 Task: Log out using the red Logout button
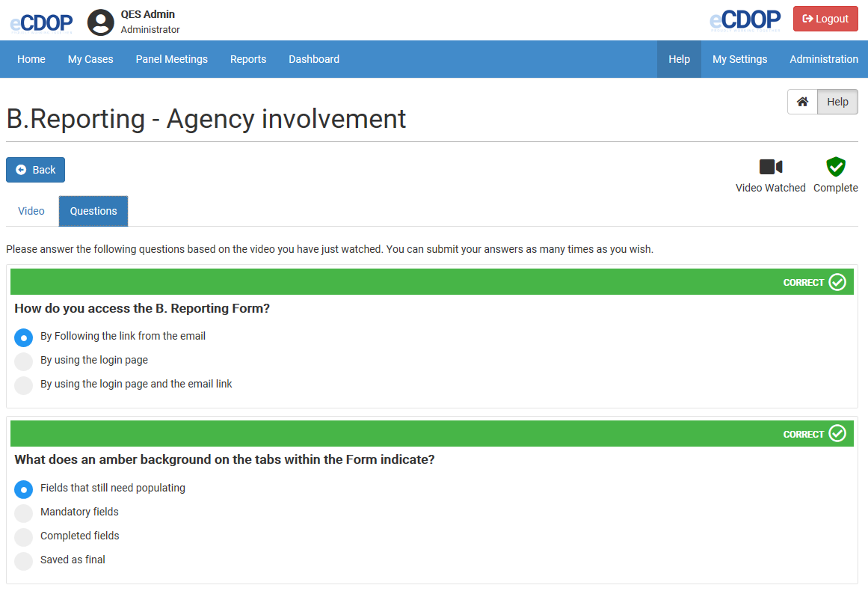(825, 19)
